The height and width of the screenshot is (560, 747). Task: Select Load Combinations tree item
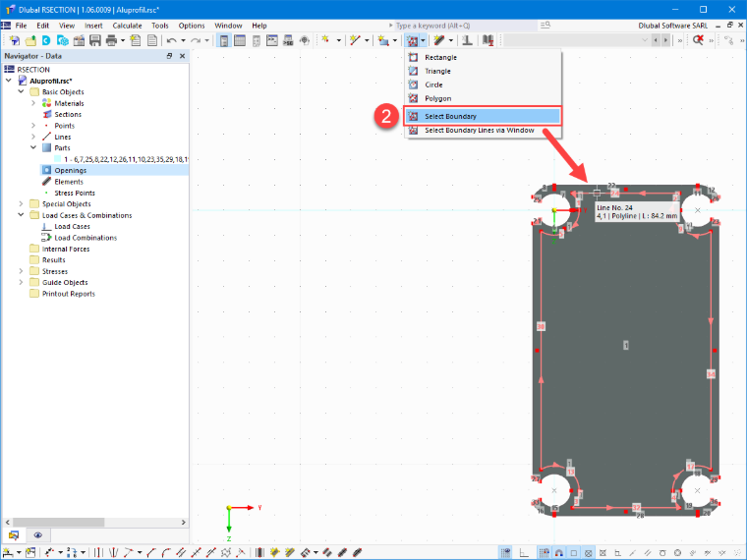click(x=86, y=238)
